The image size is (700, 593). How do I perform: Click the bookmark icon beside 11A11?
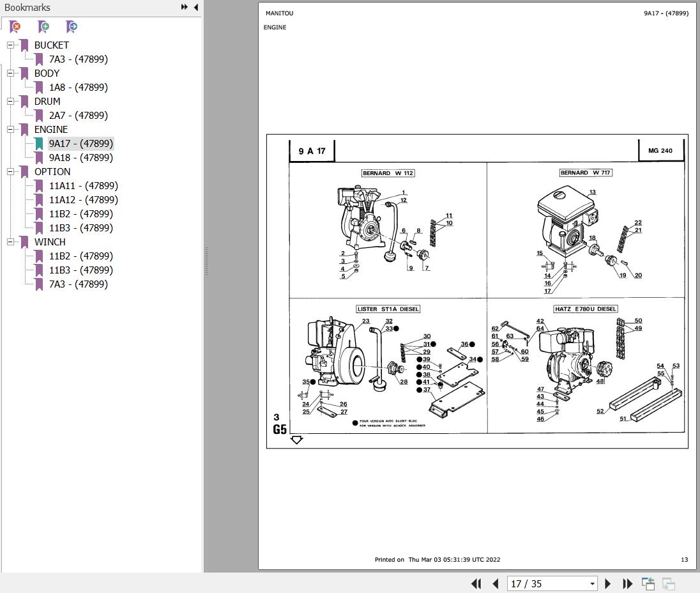(40, 186)
